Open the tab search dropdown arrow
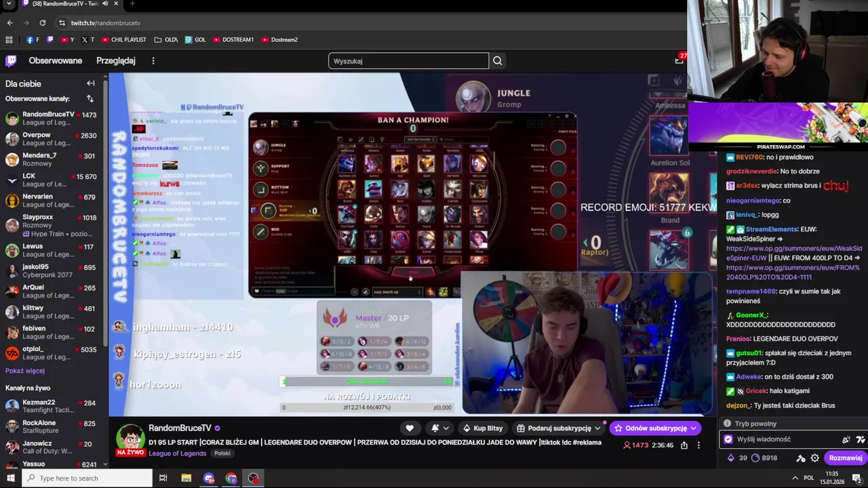The height and width of the screenshot is (488, 868). (9, 3)
